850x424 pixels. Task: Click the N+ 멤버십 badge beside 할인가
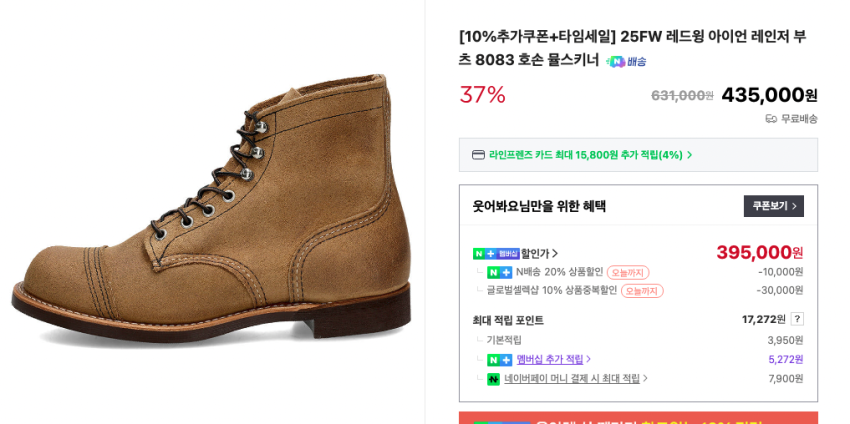click(x=496, y=253)
